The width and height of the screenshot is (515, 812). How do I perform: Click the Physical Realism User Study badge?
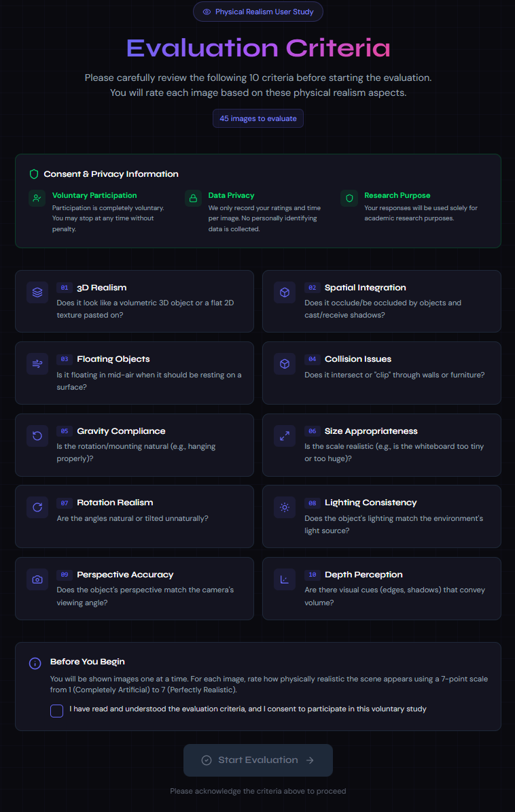click(257, 12)
